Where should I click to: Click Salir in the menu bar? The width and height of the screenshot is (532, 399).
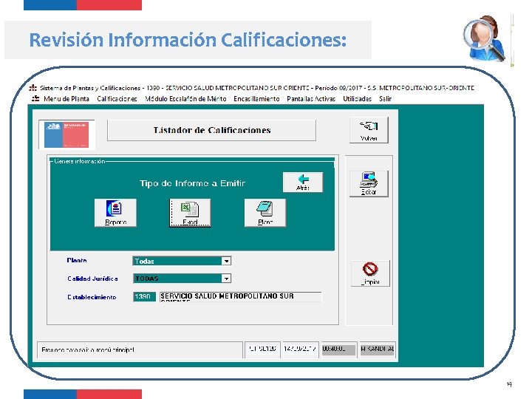tap(386, 99)
